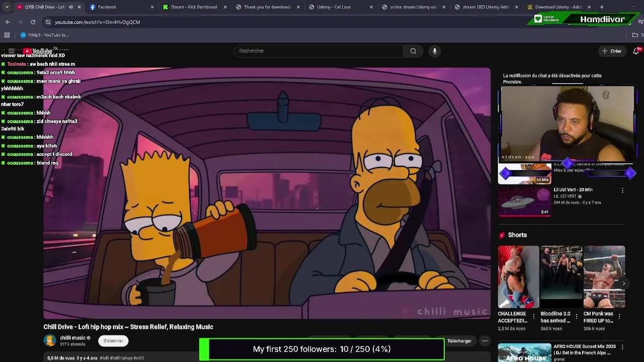The image size is (644, 362).
Task: Open the YtMp3 bookmark
Action: point(44,35)
